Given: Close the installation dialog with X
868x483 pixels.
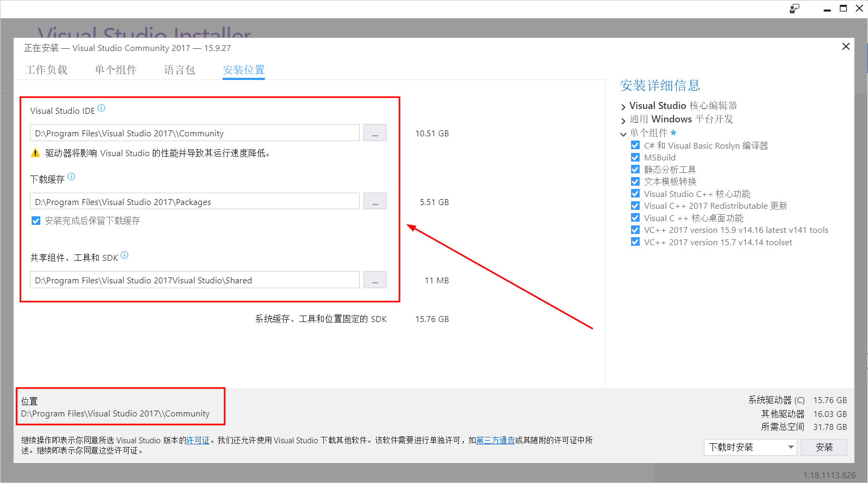Looking at the screenshot, I should click(846, 47).
